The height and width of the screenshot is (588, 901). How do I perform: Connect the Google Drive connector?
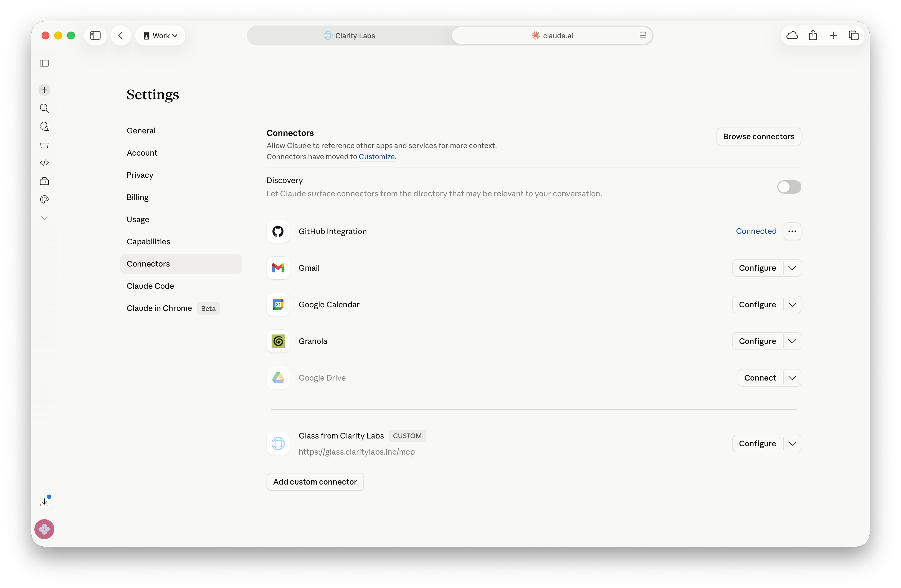click(x=760, y=378)
